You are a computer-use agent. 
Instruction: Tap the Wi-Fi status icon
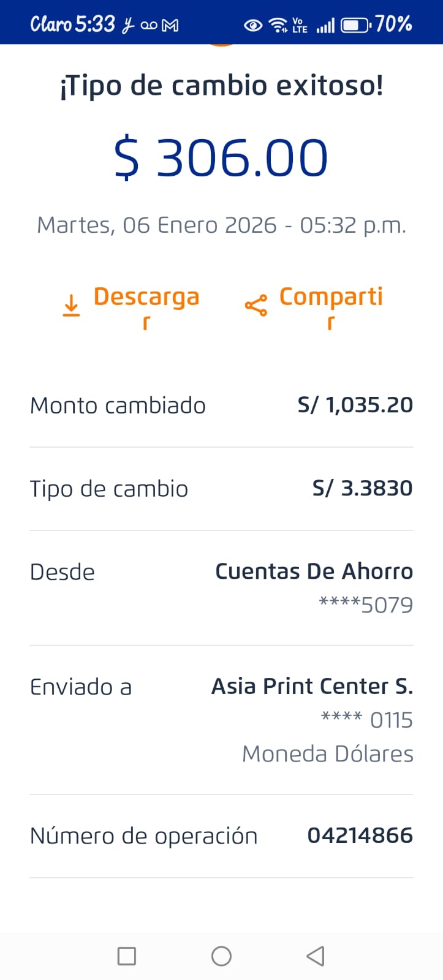[x=279, y=25]
